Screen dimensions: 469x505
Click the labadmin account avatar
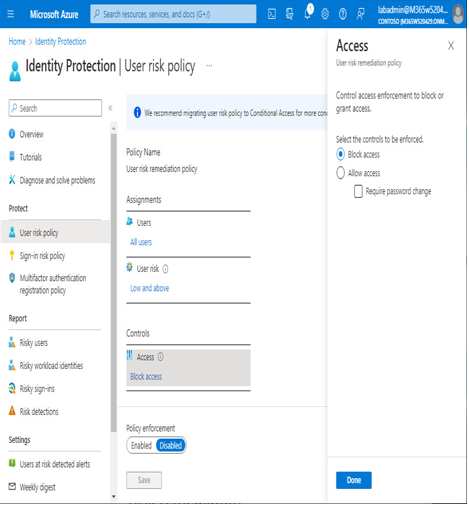coord(458,14)
